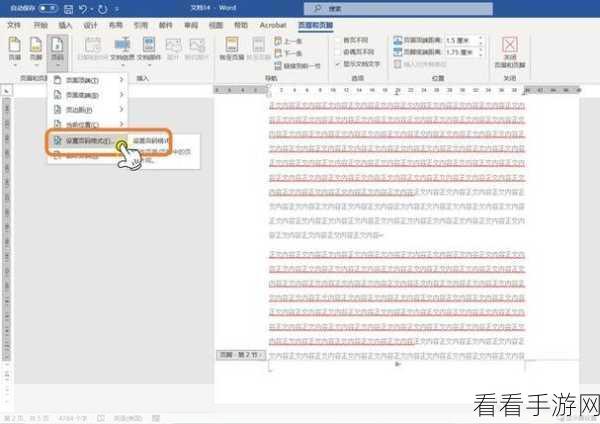Viewport: 600px width, 424px height.
Task: Open the View (视图) tab
Action: coord(216,25)
